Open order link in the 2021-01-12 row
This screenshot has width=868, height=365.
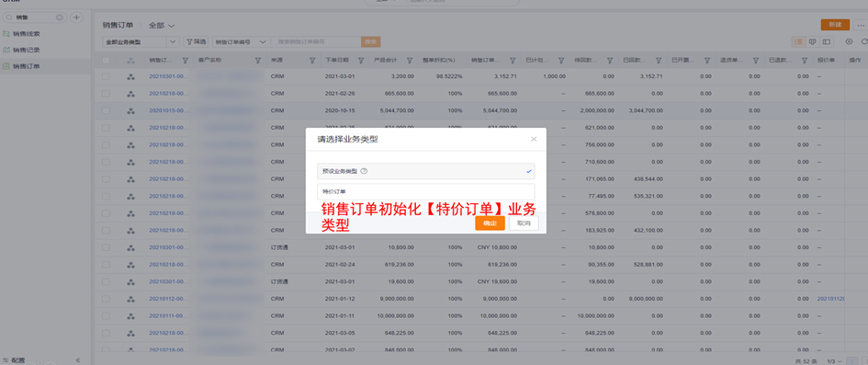tap(169, 299)
